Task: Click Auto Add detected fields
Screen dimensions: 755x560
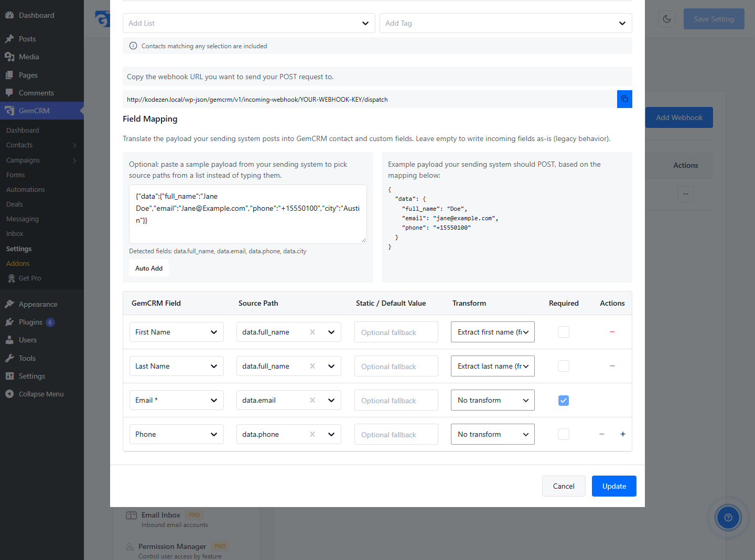Action: [x=149, y=268]
